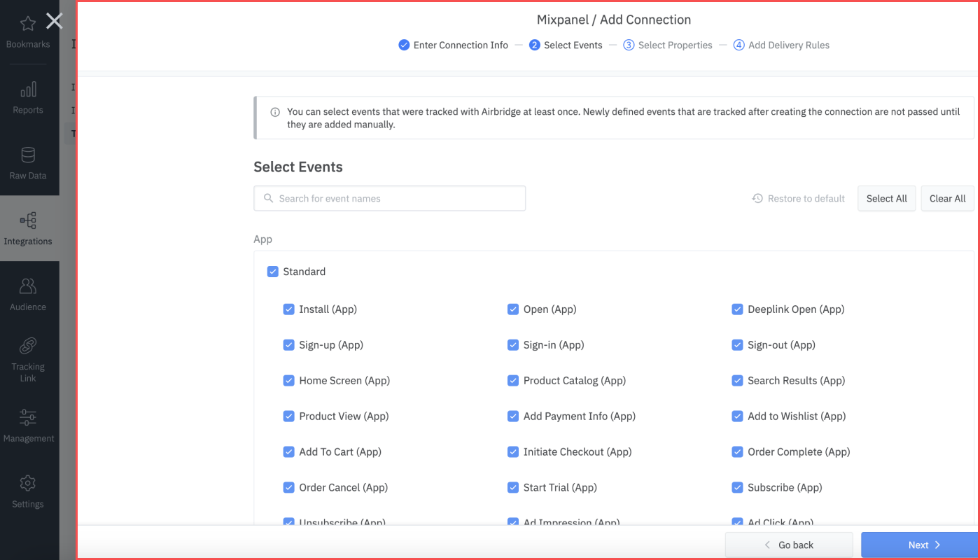The width and height of the screenshot is (980, 560).
Task: Uncheck Start Trial (App) event
Action: [x=513, y=487]
